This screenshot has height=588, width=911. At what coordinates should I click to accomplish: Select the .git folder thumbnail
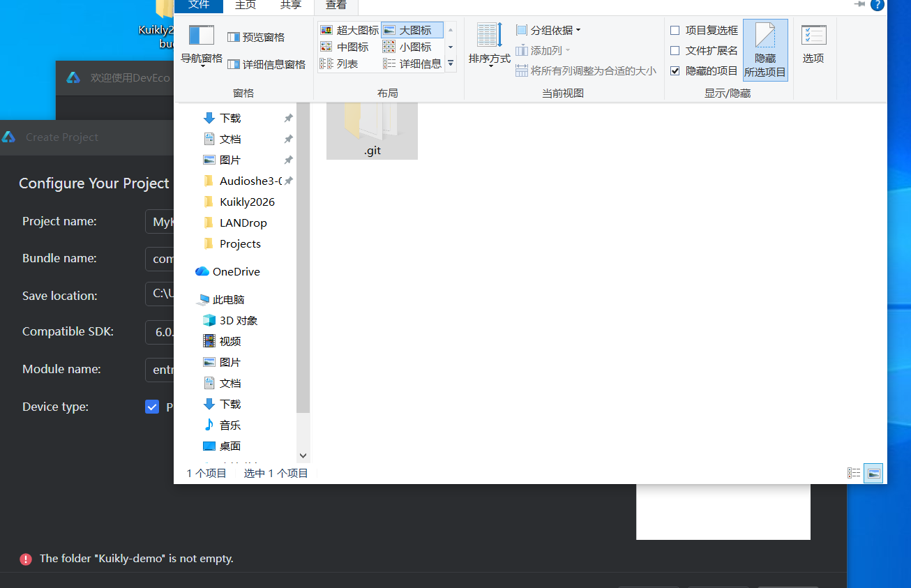tap(372, 130)
